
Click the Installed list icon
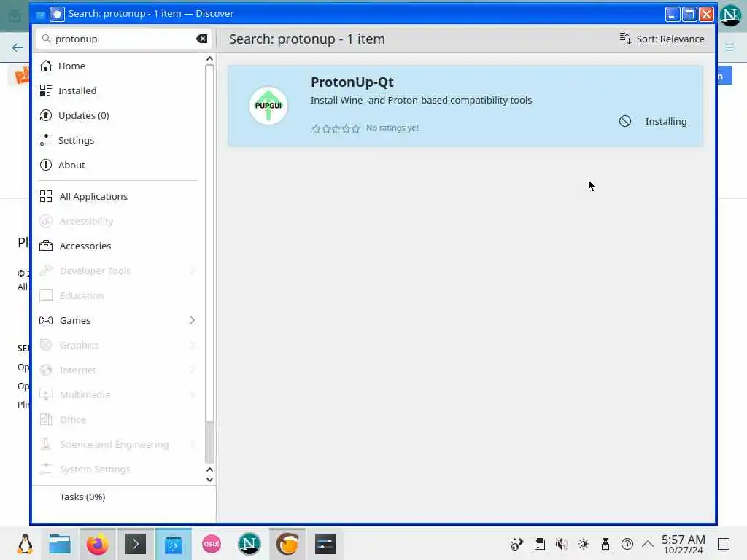pos(46,90)
